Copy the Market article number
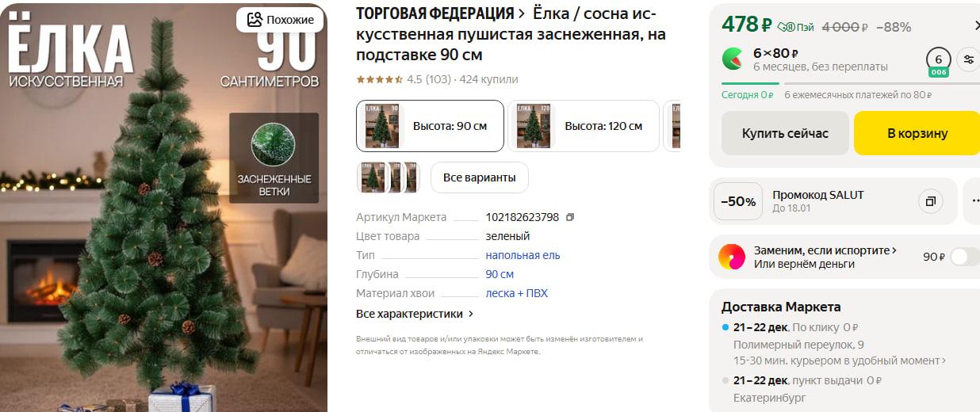Screen dimensions: 980x412 point(570,217)
